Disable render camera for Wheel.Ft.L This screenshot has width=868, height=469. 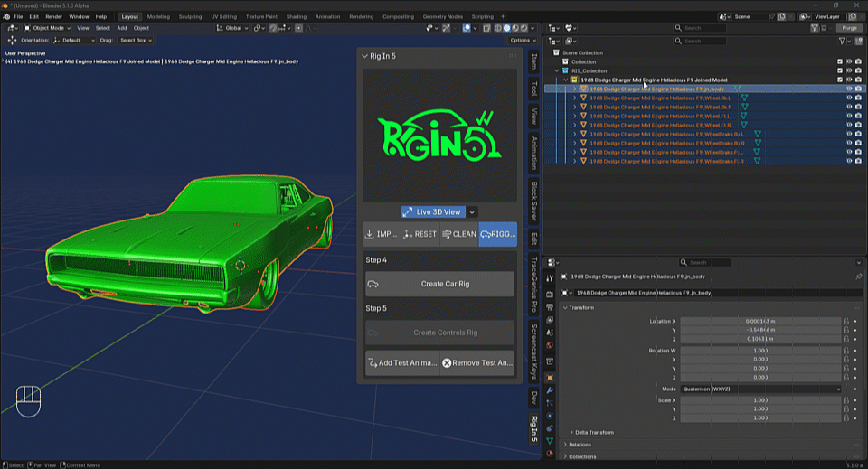(x=859, y=117)
